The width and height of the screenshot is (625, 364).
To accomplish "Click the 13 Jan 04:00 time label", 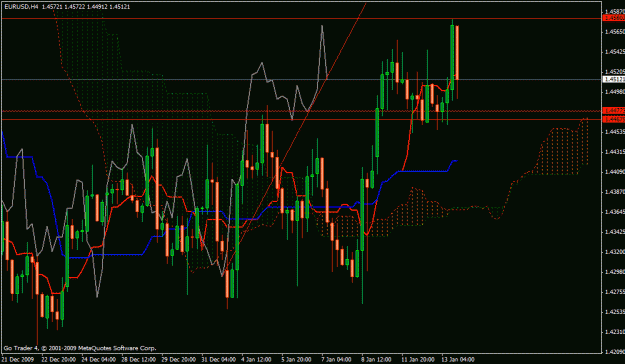I will [458, 359].
